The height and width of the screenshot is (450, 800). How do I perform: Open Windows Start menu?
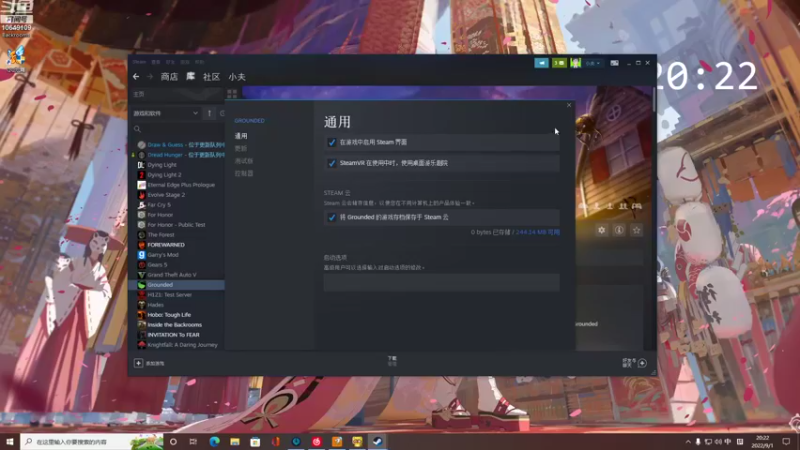point(10,441)
